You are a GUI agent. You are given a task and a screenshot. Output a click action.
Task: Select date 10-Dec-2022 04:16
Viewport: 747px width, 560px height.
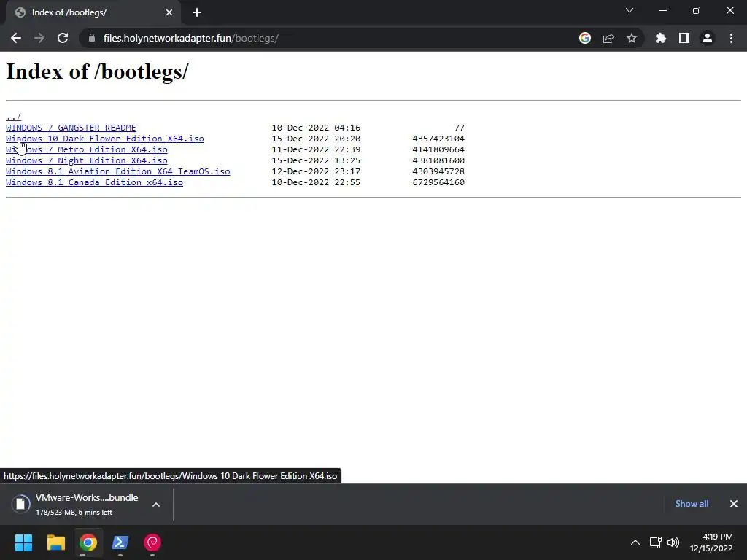pyautogui.click(x=316, y=128)
